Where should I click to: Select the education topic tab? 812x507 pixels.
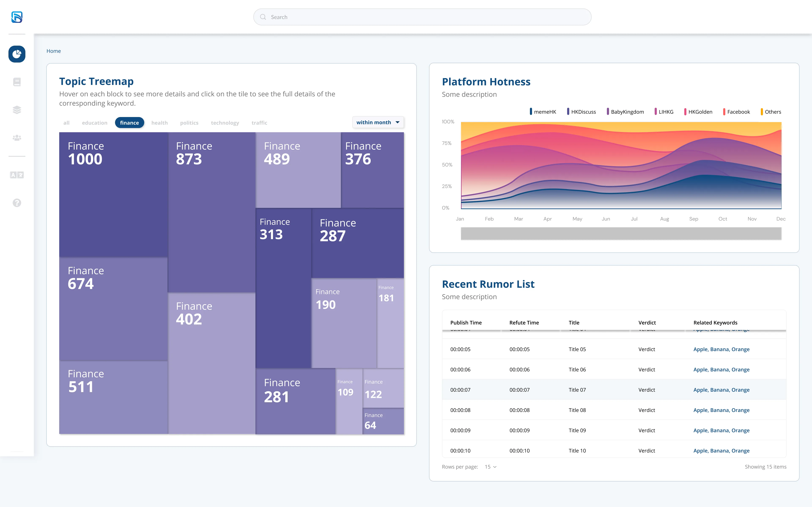[95, 123]
